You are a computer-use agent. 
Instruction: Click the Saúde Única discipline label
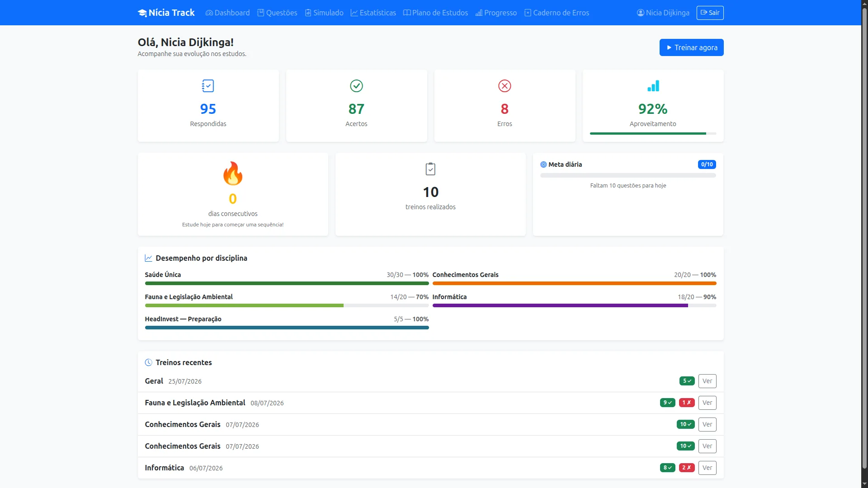point(163,275)
